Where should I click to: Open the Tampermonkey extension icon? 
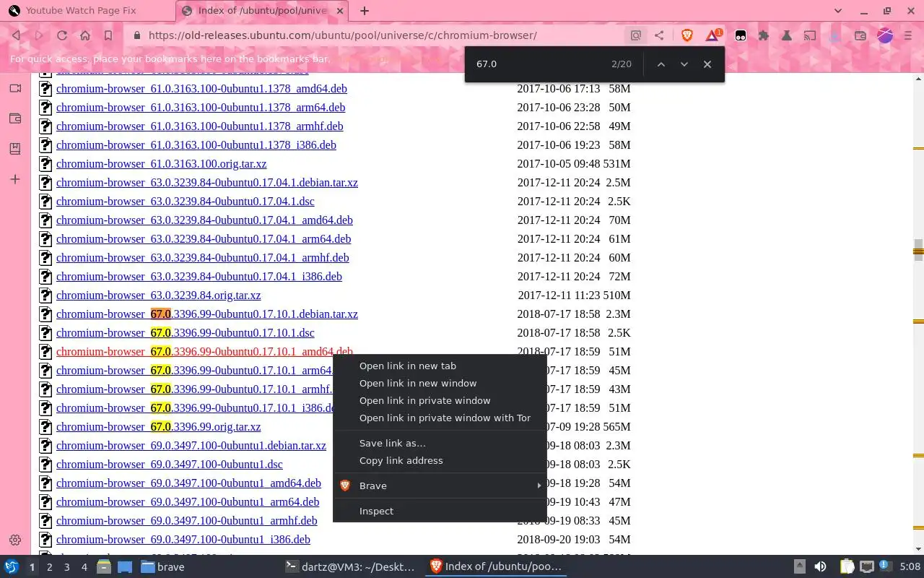tap(741, 35)
